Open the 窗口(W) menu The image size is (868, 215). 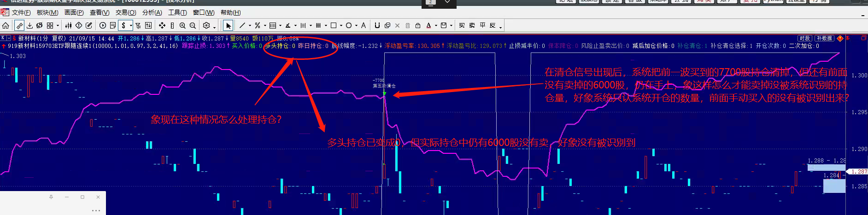204,12
